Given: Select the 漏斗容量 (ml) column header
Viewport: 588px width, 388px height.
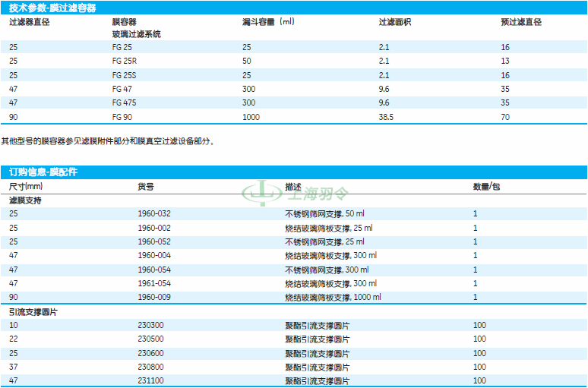Looking at the screenshot, I should pos(268,22).
